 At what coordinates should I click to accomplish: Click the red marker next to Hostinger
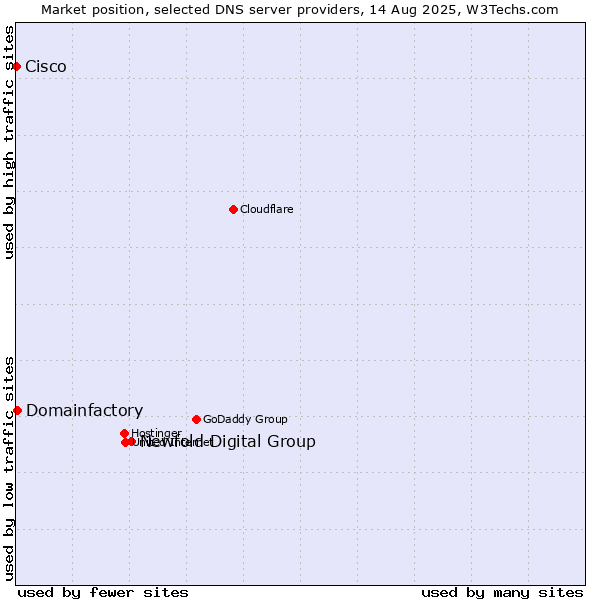(124, 434)
